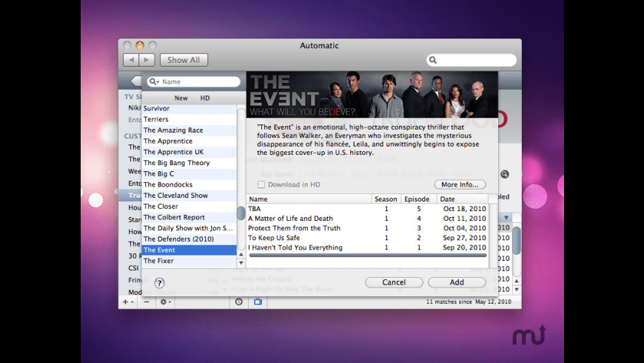Image resolution: width=644 pixels, height=363 pixels.
Task: Click 11 matches since May 12, 2010 status
Action: coord(469,302)
